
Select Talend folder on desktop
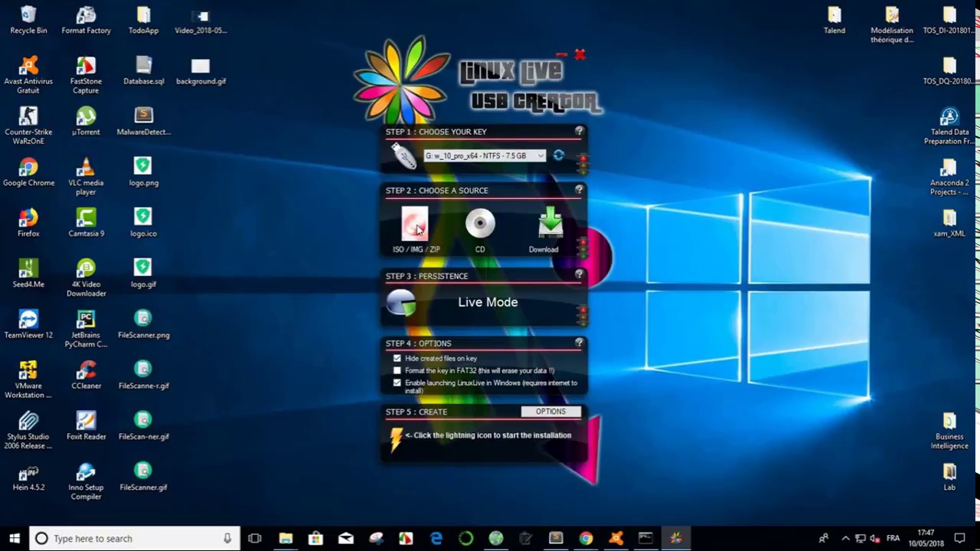point(835,21)
